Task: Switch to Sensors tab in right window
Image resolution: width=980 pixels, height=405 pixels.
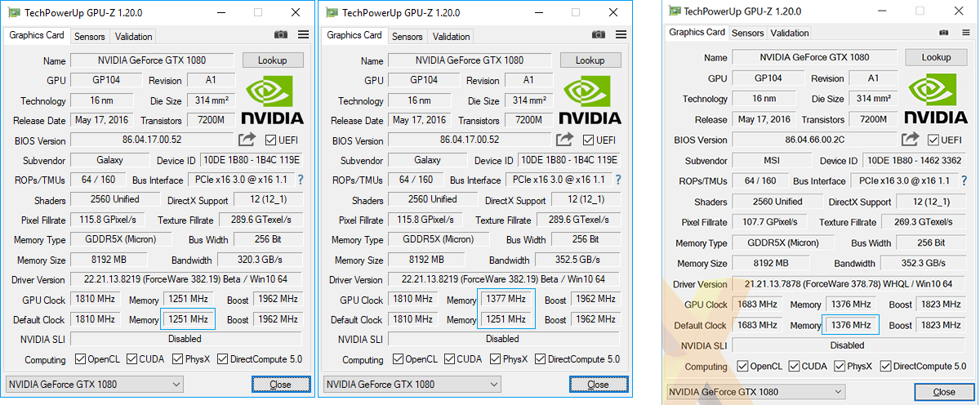Action: (x=748, y=33)
